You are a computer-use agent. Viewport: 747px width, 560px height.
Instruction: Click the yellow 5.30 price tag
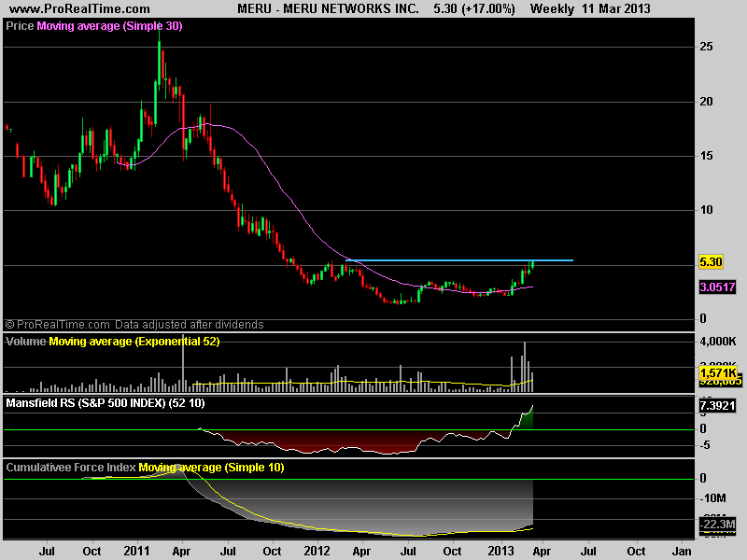tap(712, 264)
